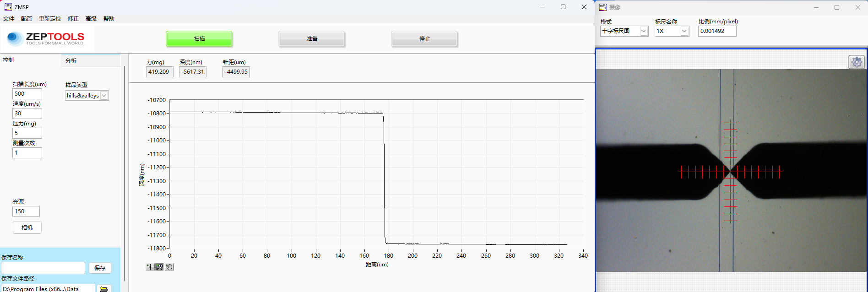Open the 文件 menu

click(x=9, y=19)
